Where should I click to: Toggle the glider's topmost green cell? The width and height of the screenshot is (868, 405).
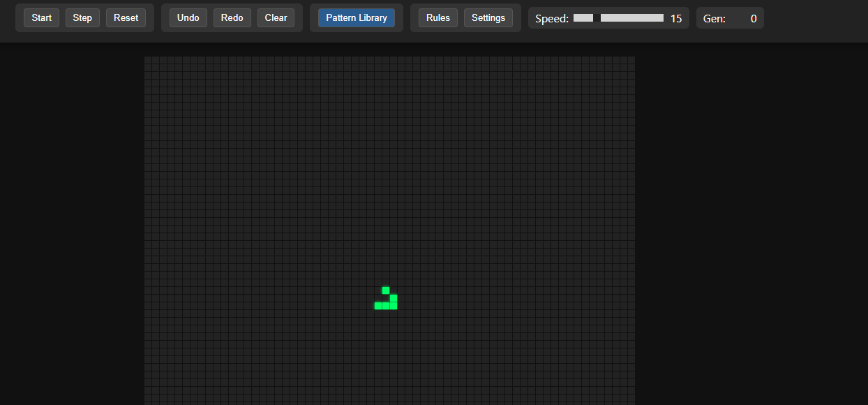point(386,290)
